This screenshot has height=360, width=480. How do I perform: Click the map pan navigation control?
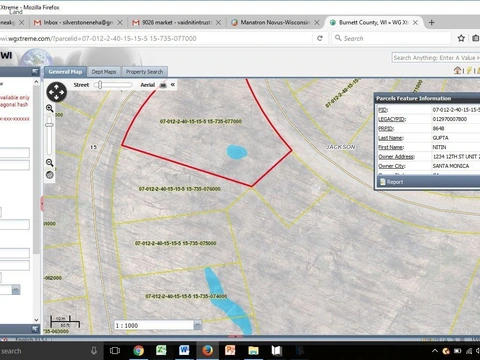[56, 92]
